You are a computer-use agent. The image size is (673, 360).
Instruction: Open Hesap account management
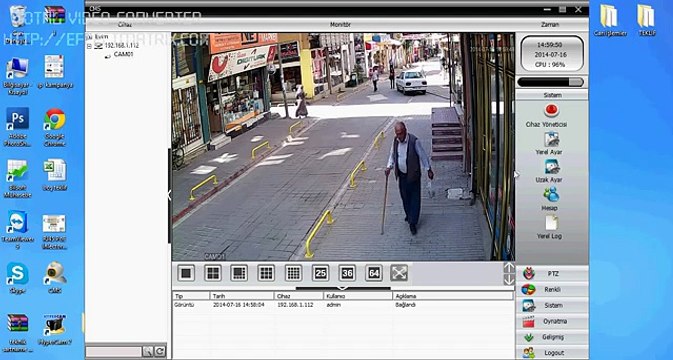point(551,200)
